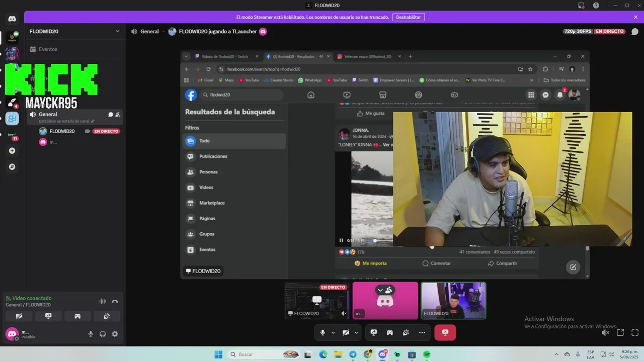Image resolution: width=644 pixels, height=362 pixels.
Task: Dismiss the streamer mode banner
Action: click(x=635, y=17)
